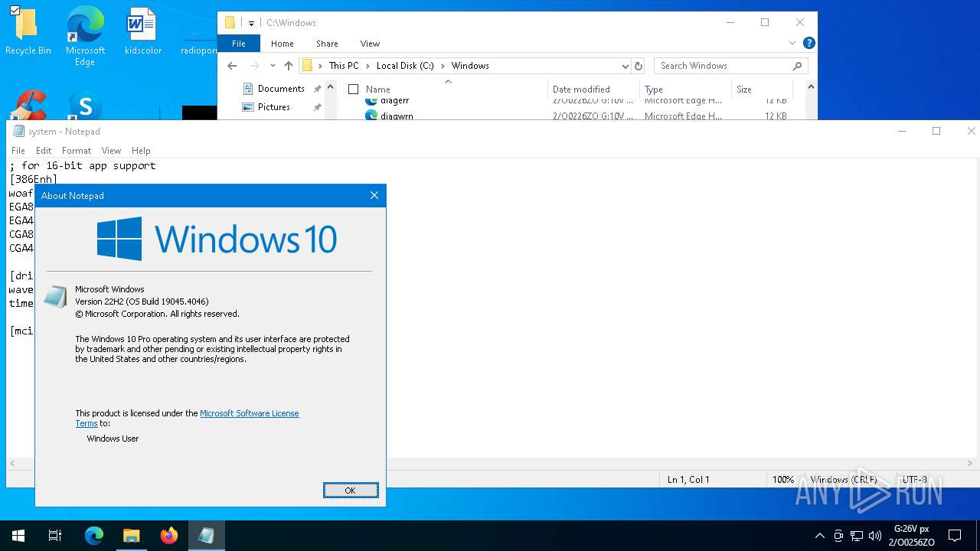Select kidscolor Word document on desktop
The height and width of the screenshot is (551, 980).
tap(142, 31)
